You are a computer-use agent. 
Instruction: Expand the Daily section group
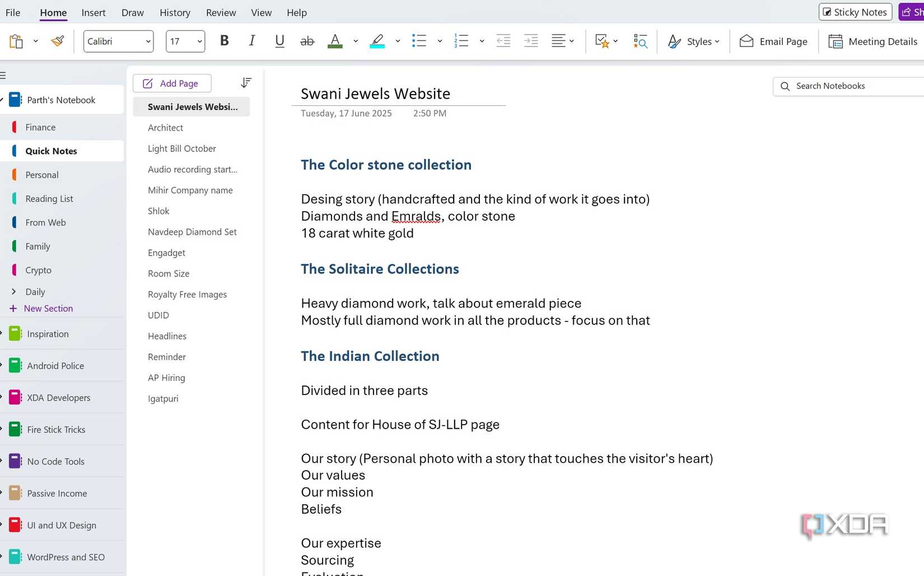coord(15,291)
